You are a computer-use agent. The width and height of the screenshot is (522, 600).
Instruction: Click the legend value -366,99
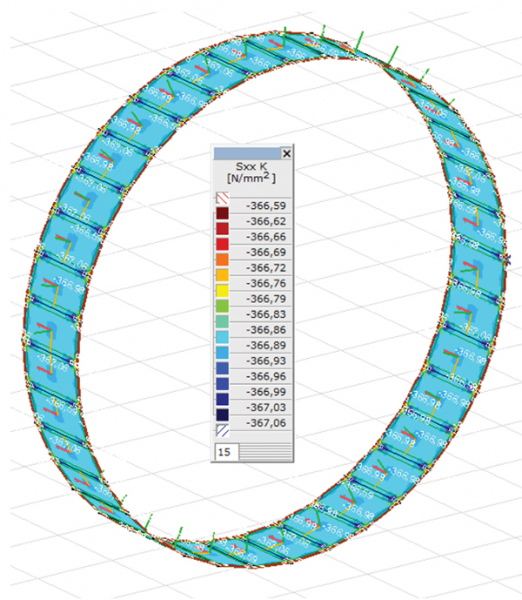(x=266, y=392)
